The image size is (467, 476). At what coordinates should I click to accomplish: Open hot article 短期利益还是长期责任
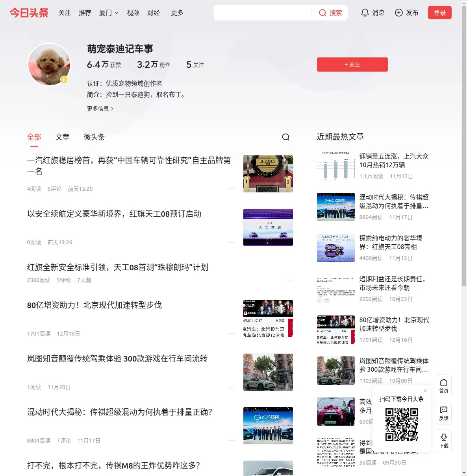(x=393, y=283)
